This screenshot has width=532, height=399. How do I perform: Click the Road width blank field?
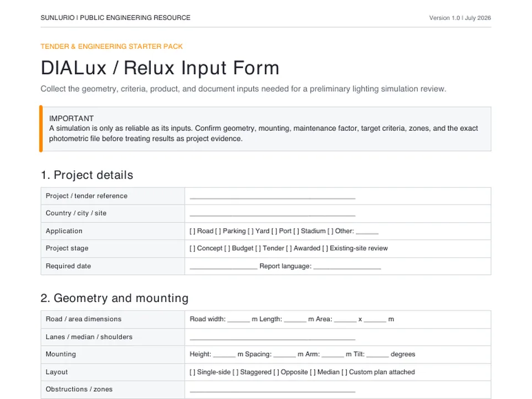point(238,321)
